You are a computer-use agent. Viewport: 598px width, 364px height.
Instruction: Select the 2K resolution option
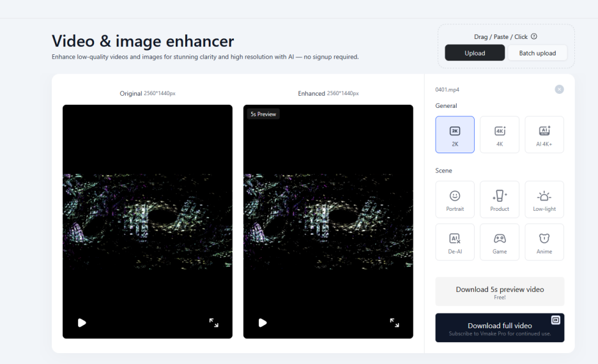pyautogui.click(x=455, y=135)
